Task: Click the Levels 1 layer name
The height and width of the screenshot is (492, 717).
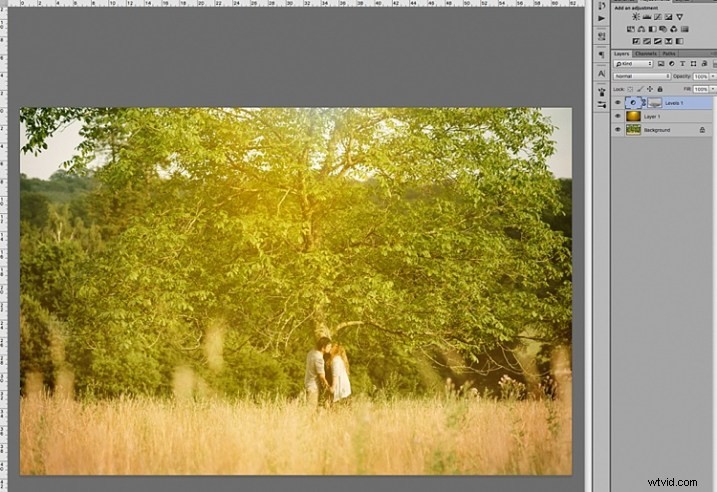Action: pyautogui.click(x=674, y=103)
